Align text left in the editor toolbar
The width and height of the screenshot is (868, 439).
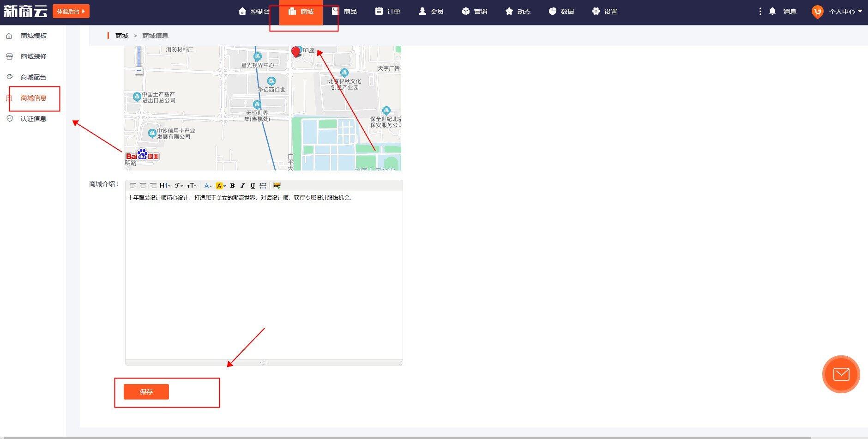click(x=133, y=186)
